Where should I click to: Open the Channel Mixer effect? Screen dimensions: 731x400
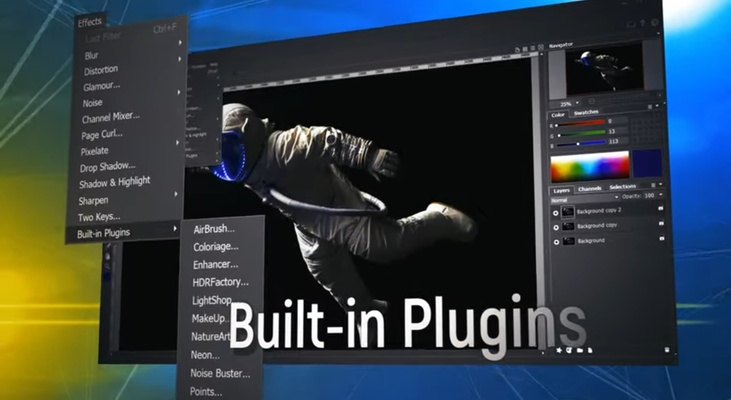pyautogui.click(x=110, y=117)
